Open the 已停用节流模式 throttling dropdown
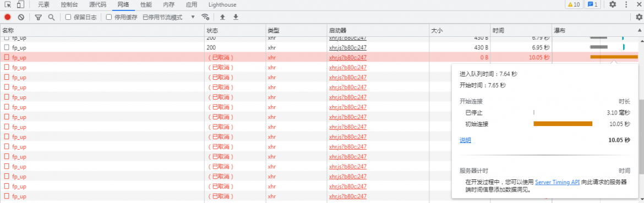The height and width of the screenshot is (203, 644). click(168, 17)
